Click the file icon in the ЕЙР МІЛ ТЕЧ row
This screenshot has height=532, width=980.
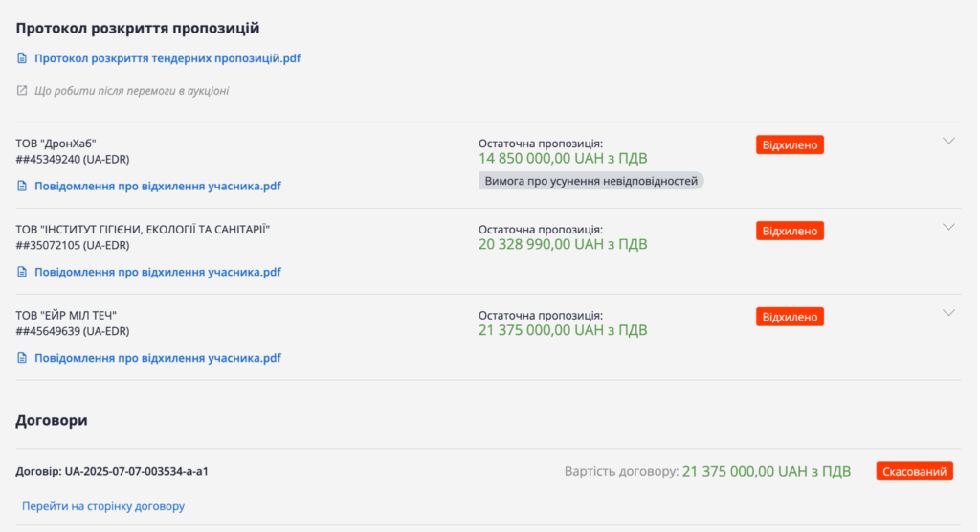point(22,358)
